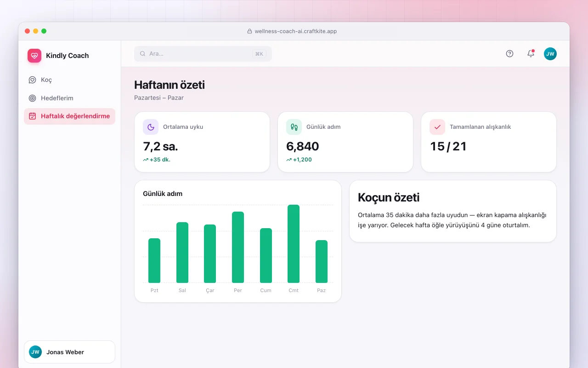Click the Jonas Weber avatar in sidebar footer

click(x=35, y=352)
